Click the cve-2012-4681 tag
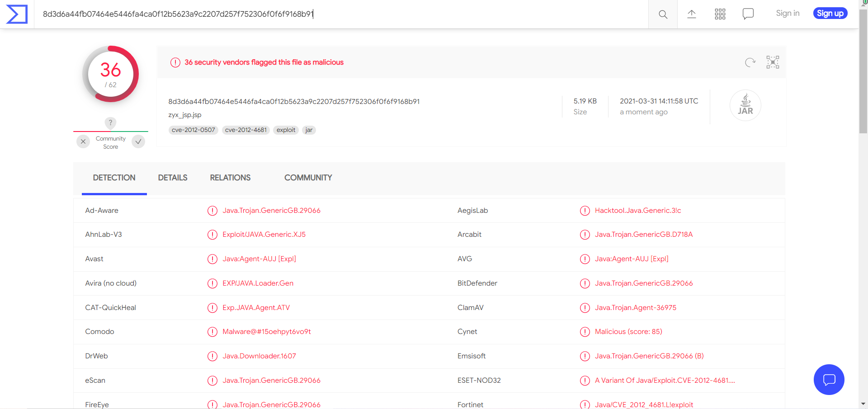Screen dimensions: 868x409 246,130
